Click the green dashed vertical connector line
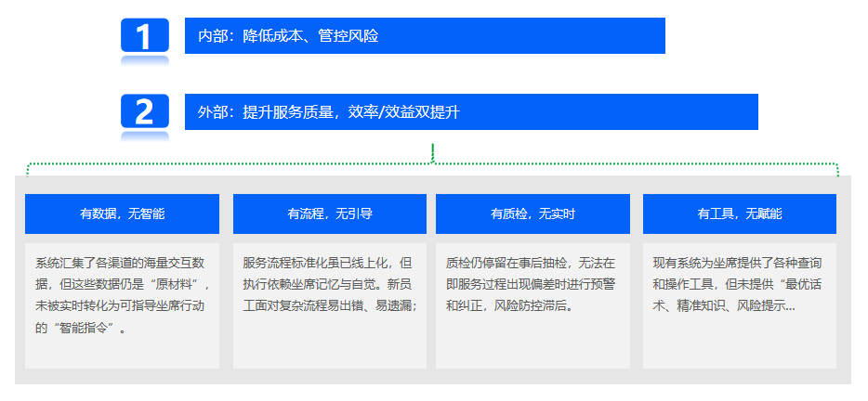The width and height of the screenshot is (868, 401). pyautogui.click(x=433, y=151)
